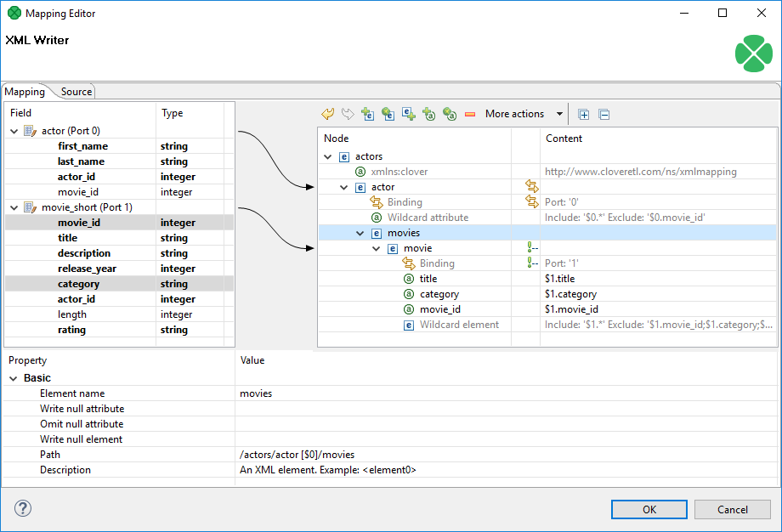Click the Help question mark icon
Image resolution: width=782 pixels, height=532 pixels.
click(x=22, y=509)
